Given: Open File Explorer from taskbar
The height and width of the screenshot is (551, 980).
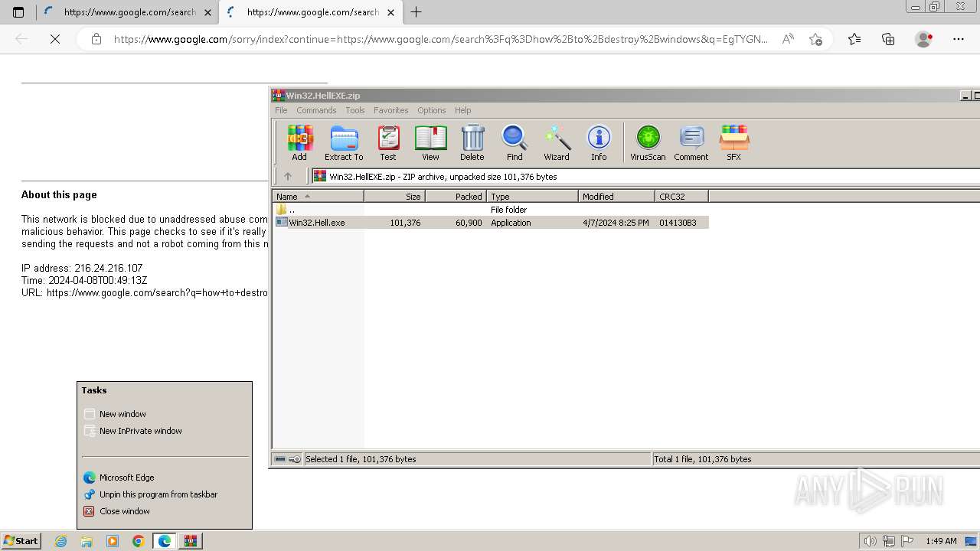Looking at the screenshot, I should [x=87, y=541].
